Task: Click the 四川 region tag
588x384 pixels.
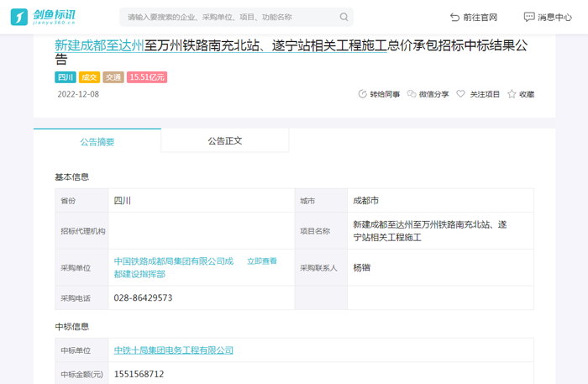Action: [66, 77]
